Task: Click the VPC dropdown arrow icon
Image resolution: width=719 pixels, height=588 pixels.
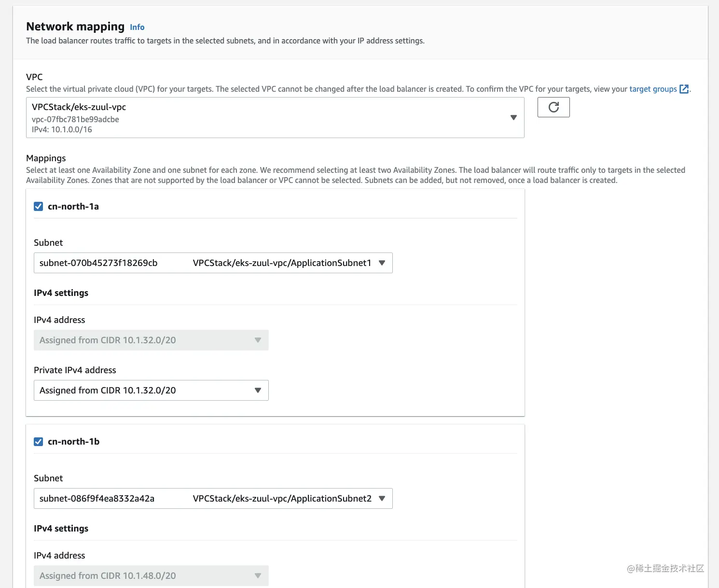Action: 513,117
